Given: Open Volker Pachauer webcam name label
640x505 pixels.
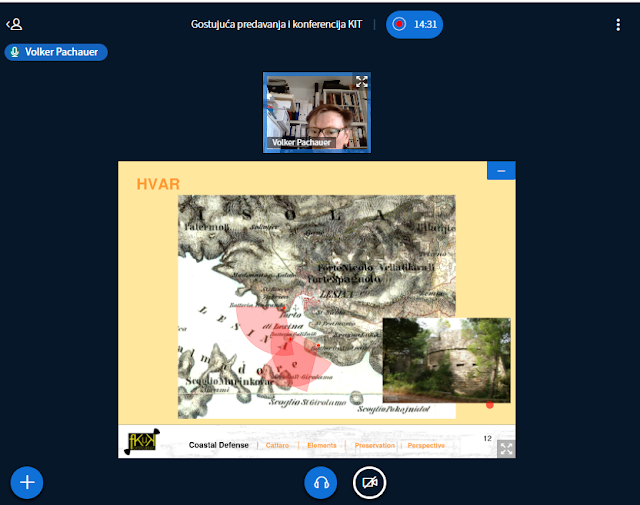Looking at the screenshot, I should (x=301, y=142).
